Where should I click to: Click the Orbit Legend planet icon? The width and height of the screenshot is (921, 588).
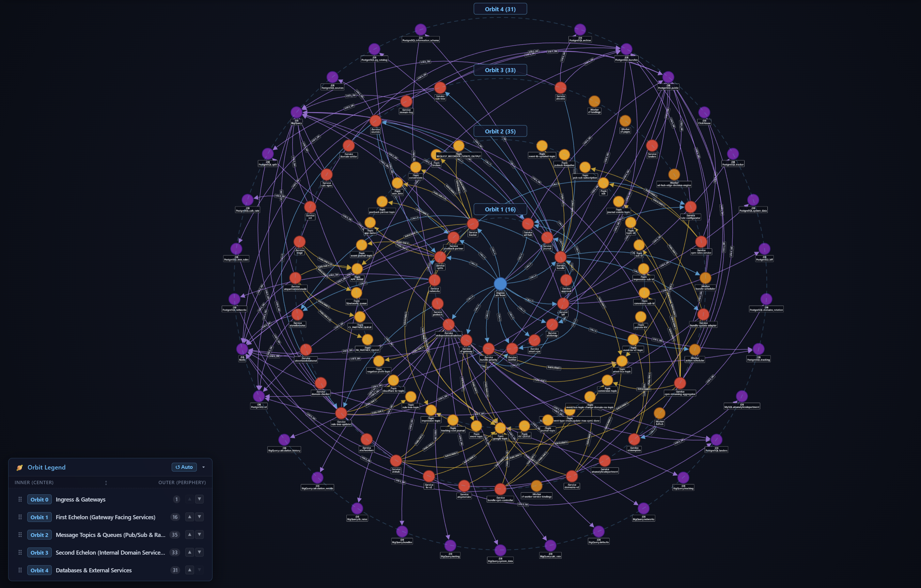point(19,467)
